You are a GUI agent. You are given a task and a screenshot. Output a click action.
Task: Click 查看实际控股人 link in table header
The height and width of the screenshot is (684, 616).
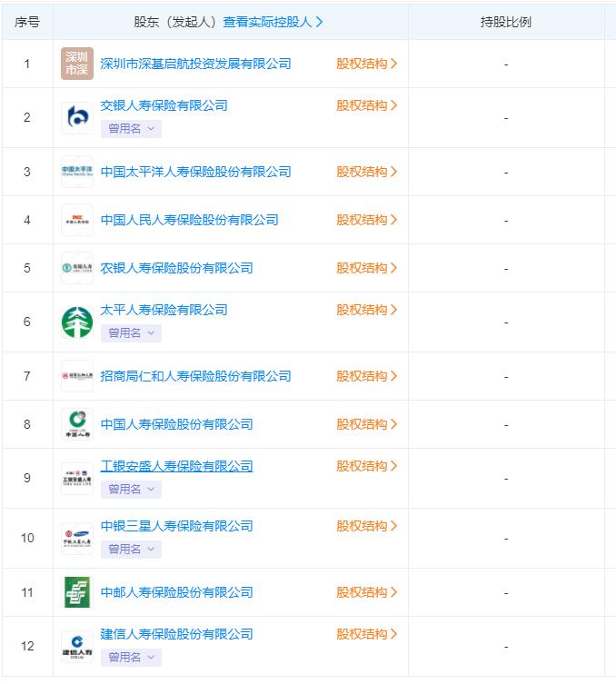pyautogui.click(x=273, y=22)
